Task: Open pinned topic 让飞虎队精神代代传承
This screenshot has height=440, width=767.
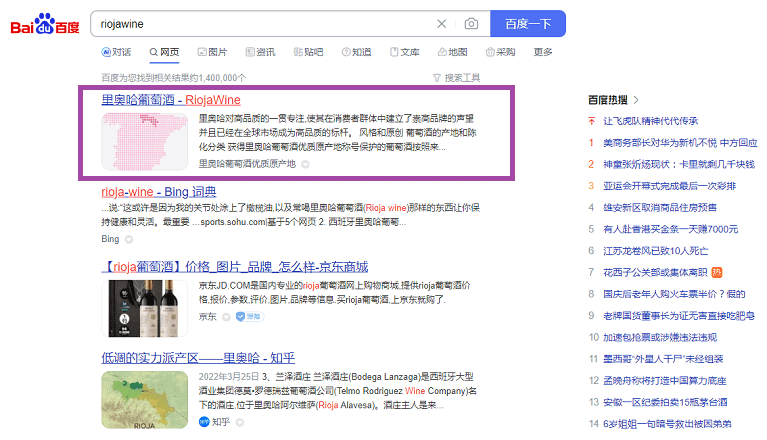Action: pyautogui.click(x=651, y=121)
